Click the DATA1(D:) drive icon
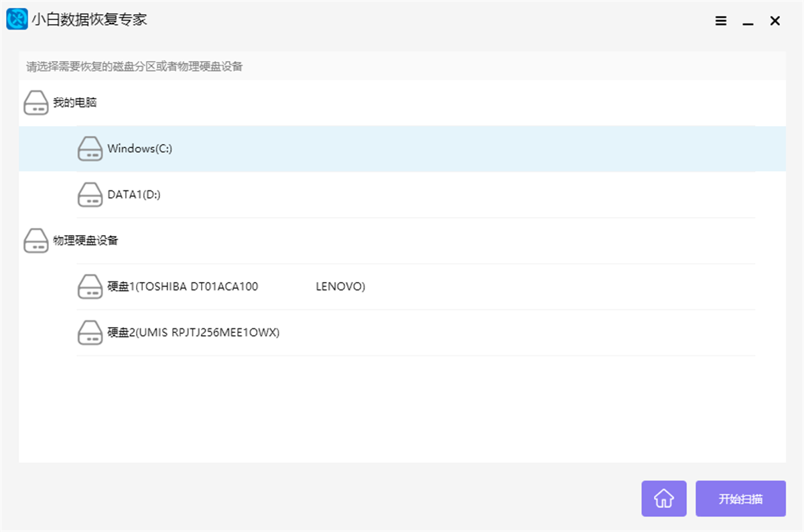The width and height of the screenshot is (804, 532). tap(90, 195)
